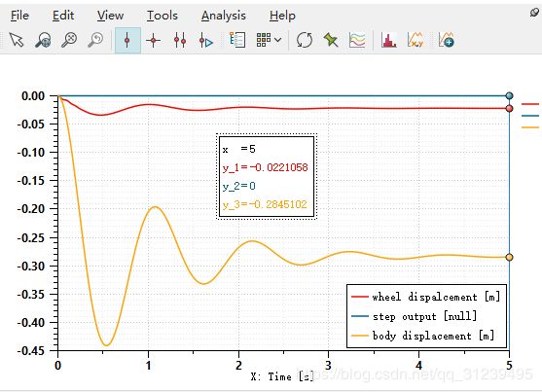Open the histogram plot icon
542x392 pixels.
click(389, 40)
